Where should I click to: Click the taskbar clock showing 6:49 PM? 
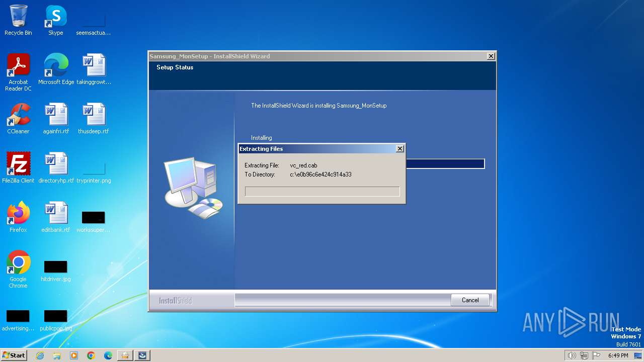(x=618, y=355)
